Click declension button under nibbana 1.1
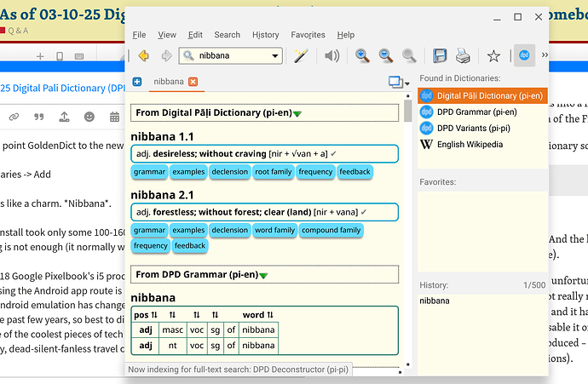The width and height of the screenshot is (588, 384). point(230,172)
